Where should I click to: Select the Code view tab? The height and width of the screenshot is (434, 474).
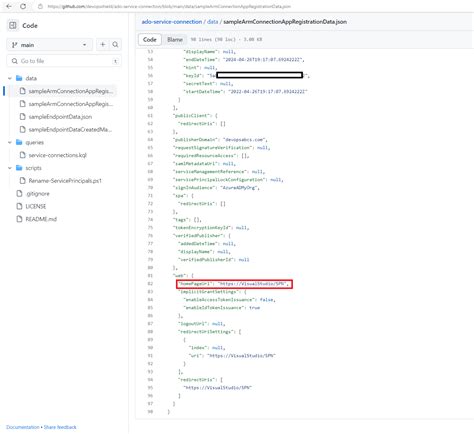point(150,39)
